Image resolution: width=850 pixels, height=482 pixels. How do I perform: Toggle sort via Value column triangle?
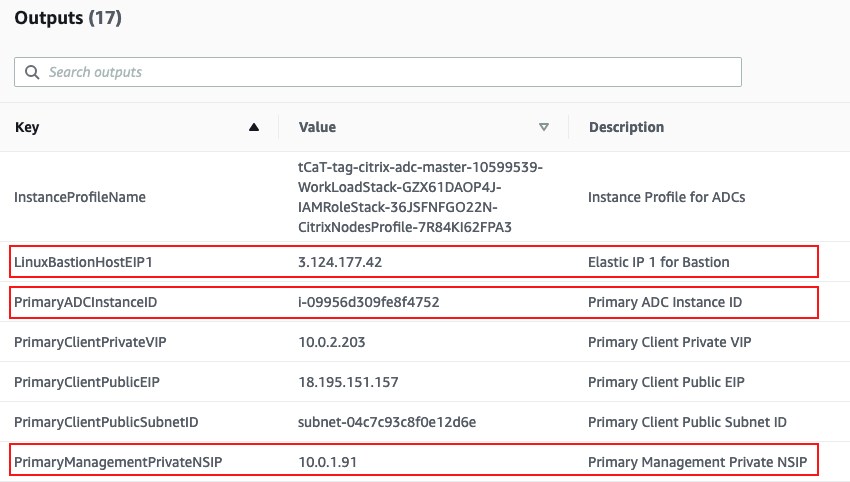coord(544,127)
